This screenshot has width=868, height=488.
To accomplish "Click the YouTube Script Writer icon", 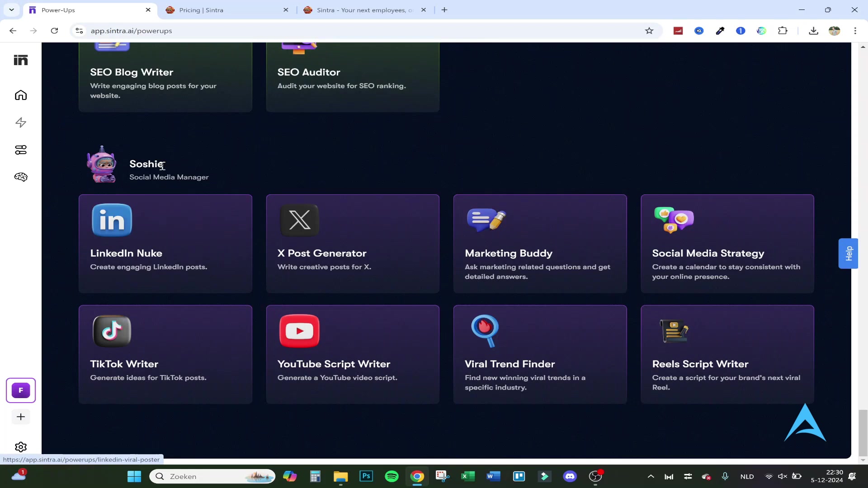I will [x=299, y=331].
